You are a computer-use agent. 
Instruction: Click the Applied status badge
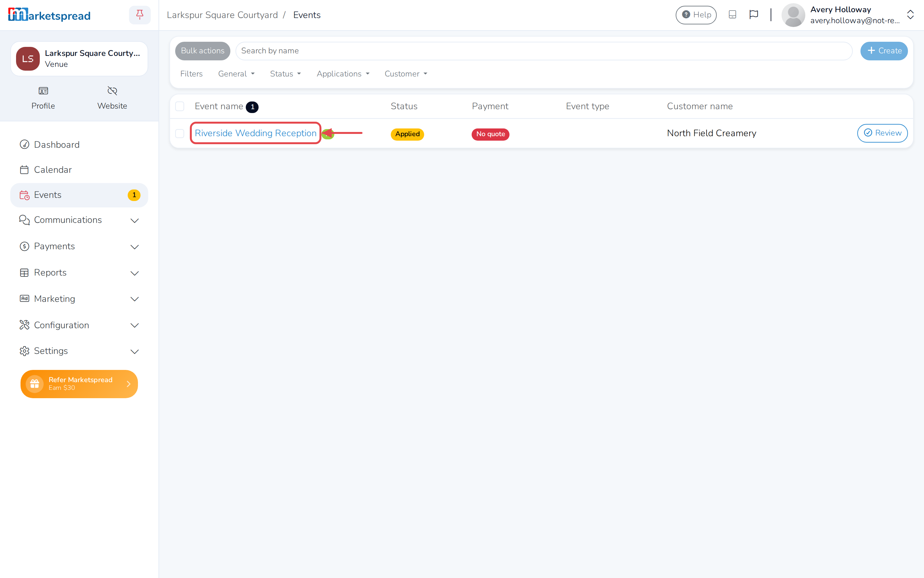(407, 134)
